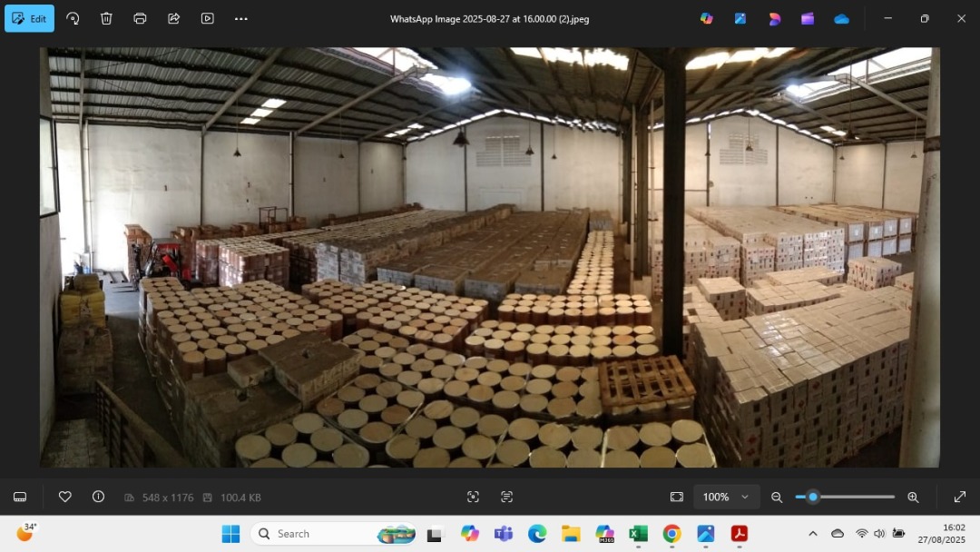Rotate the photo using the rotate icon
The height and width of the screenshot is (552, 980).
click(73, 18)
